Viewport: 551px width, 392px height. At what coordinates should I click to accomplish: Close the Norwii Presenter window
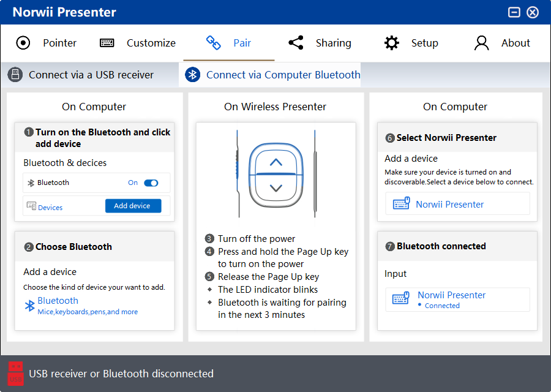(533, 12)
